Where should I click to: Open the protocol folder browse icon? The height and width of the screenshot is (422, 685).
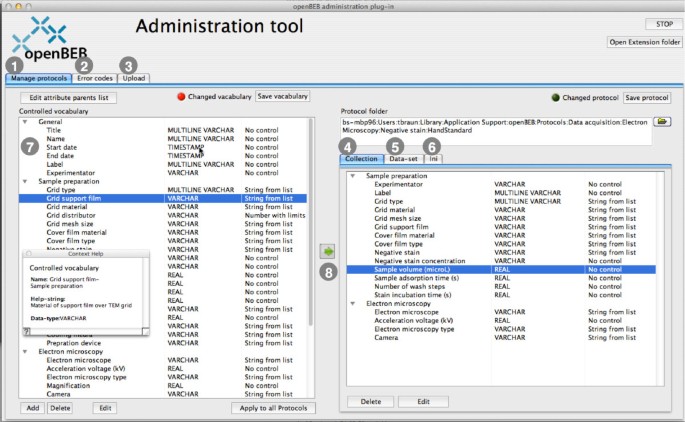pos(661,121)
